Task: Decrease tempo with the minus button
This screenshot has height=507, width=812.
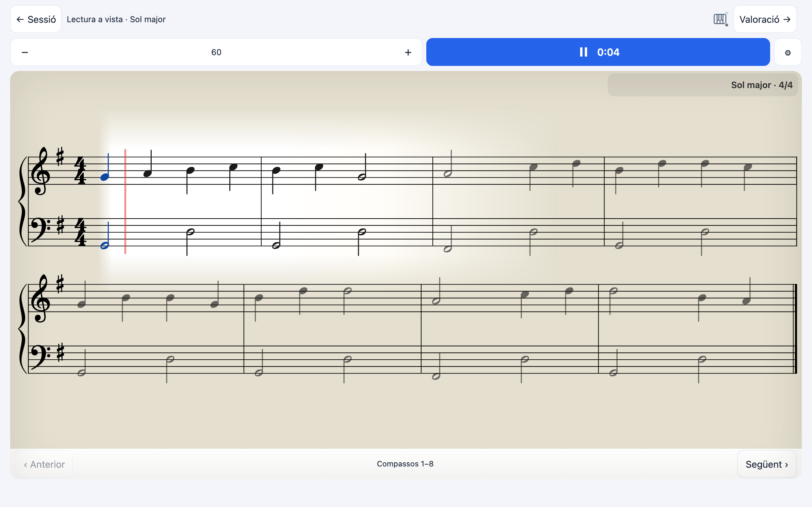Action: point(25,52)
